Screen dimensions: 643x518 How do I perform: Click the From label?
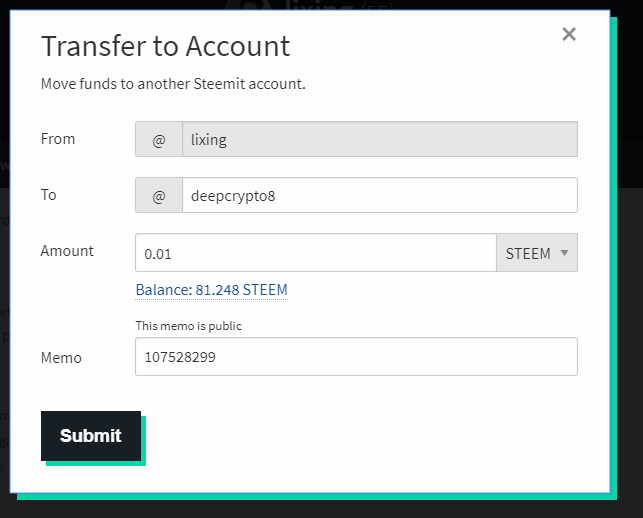point(58,139)
